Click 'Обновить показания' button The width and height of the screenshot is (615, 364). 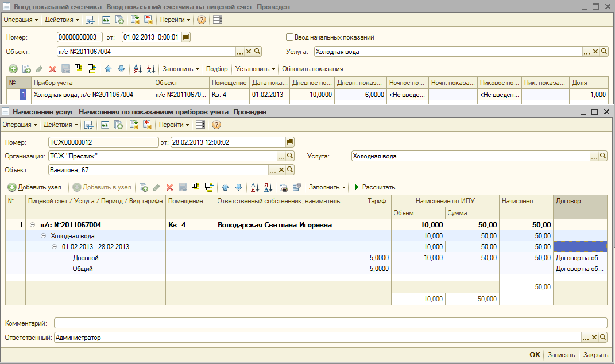[x=312, y=69]
